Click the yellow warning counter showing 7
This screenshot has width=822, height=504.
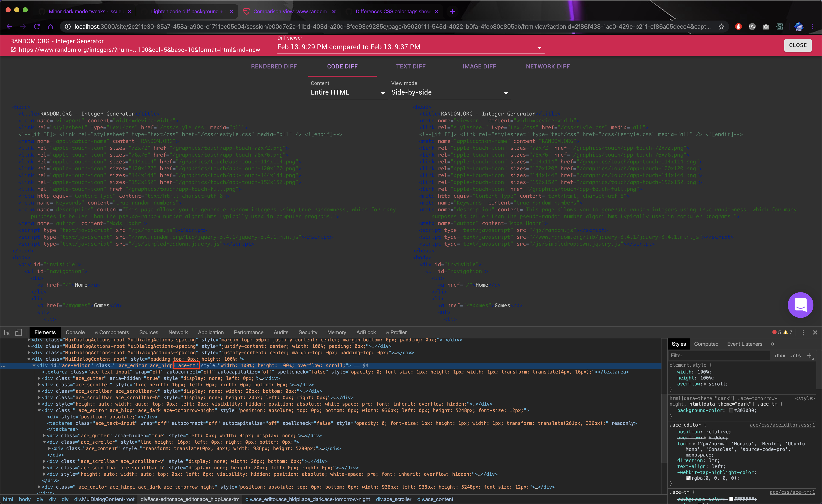point(789,332)
